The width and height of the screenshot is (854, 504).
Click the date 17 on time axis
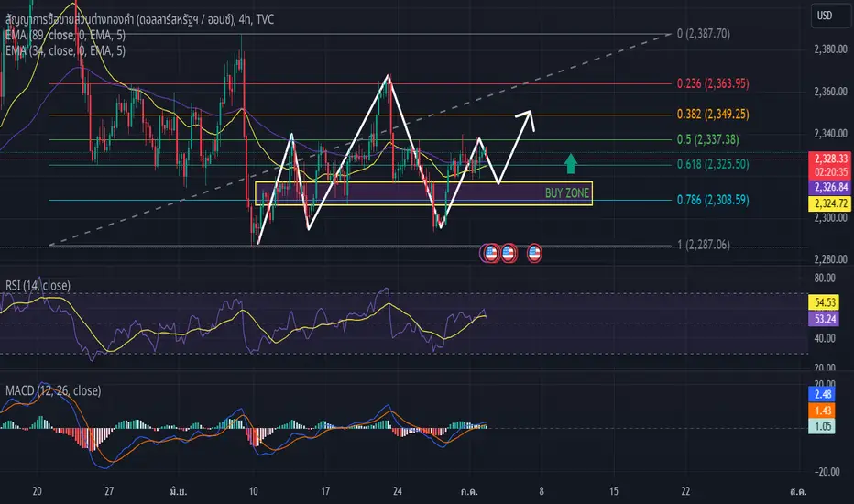tap(325, 491)
